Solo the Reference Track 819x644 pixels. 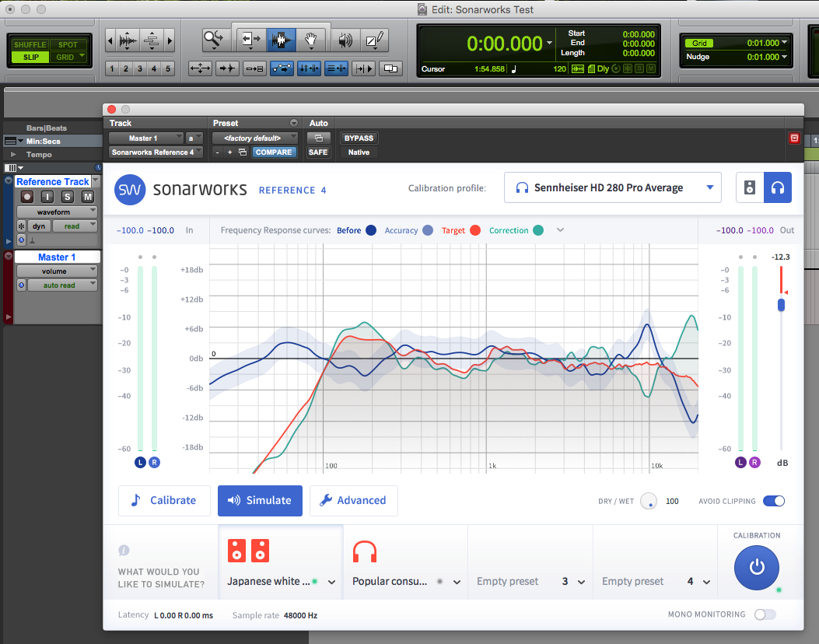click(x=68, y=197)
